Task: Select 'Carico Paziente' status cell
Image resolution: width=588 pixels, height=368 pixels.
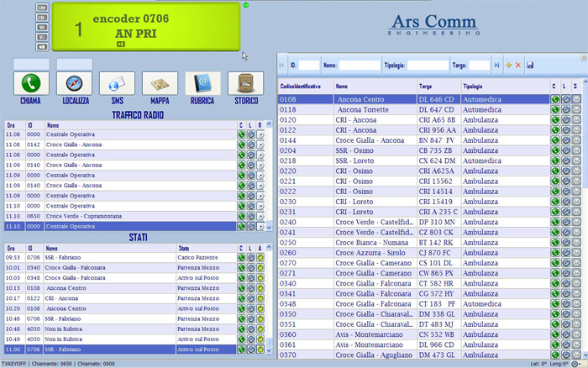Action: click(x=207, y=257)
